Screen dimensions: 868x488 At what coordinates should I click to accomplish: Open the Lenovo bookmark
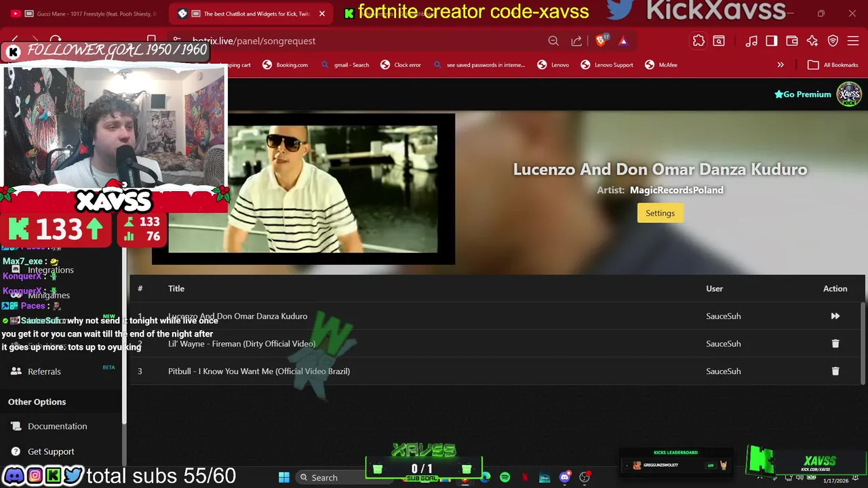point(553,65)
